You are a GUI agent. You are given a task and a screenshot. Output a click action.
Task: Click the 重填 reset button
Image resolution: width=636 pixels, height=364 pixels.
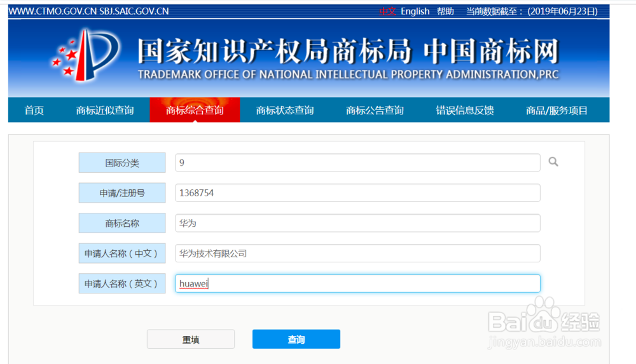[x=191, y=339]
